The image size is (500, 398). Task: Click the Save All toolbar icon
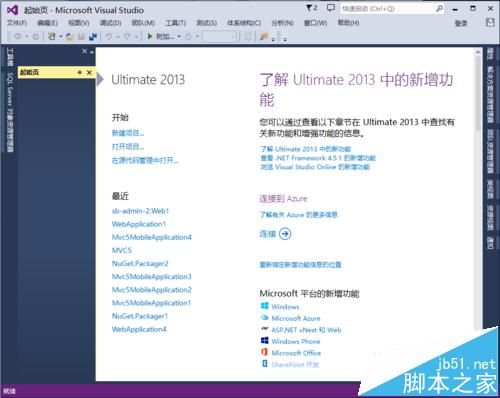click(92, 36)
